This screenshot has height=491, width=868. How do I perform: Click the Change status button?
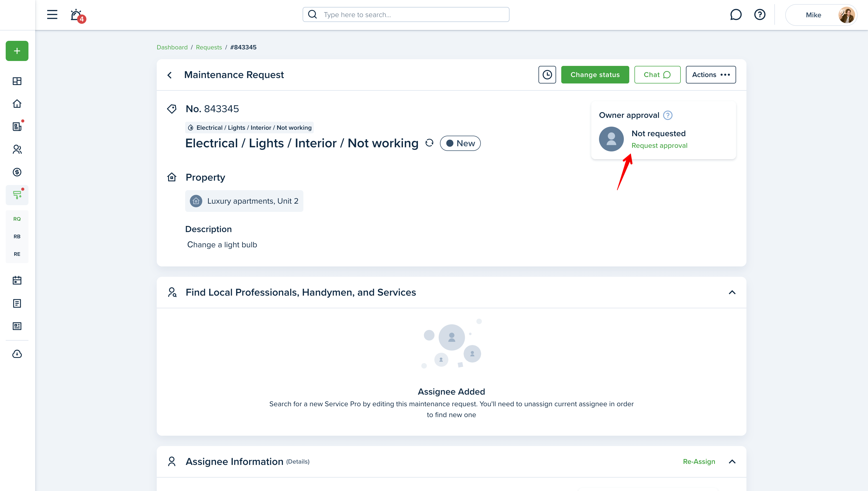click(595, 74)
